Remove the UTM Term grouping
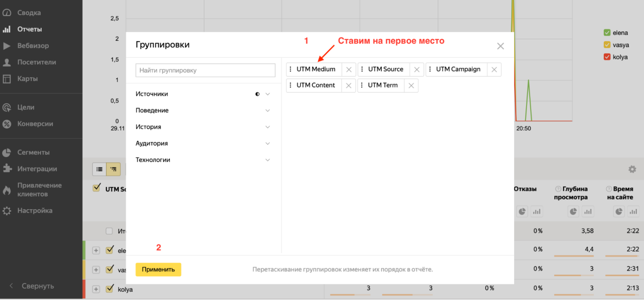 (411, 85)
